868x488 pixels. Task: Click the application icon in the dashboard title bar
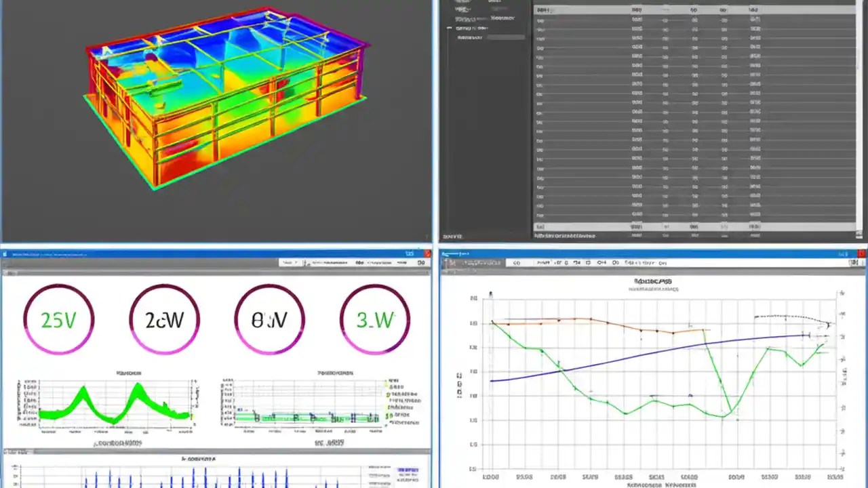6,254
